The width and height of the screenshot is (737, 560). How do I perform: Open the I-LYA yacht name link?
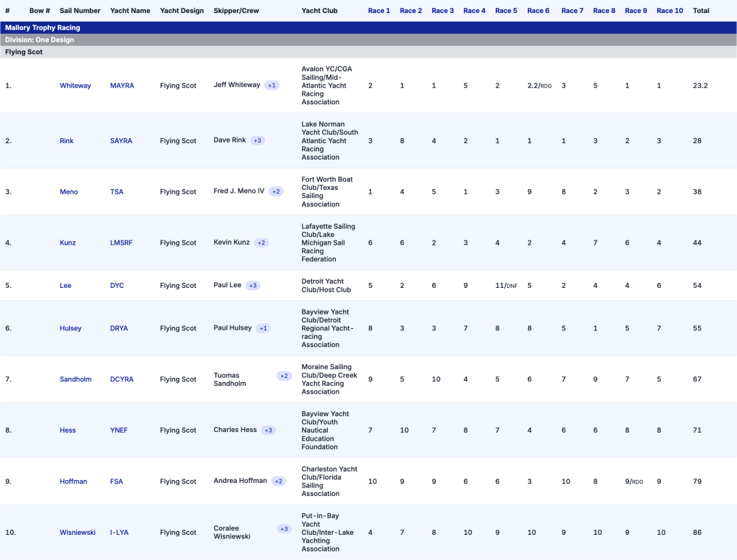[x=120, y=533]
